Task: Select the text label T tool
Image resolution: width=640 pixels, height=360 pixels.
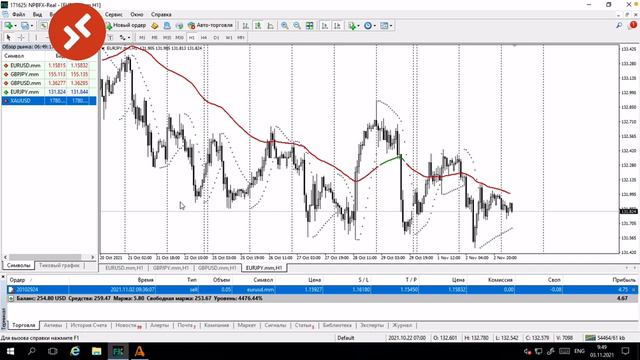Action: (110, 38)
